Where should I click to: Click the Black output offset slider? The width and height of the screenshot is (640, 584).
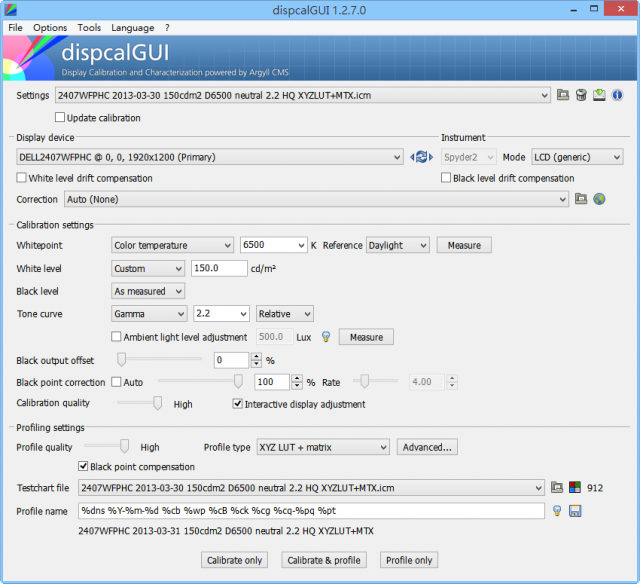click(x=159, y=359)
